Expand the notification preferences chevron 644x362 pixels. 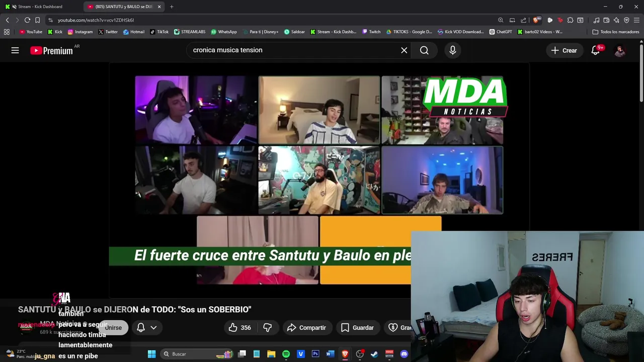pos(153,328)
